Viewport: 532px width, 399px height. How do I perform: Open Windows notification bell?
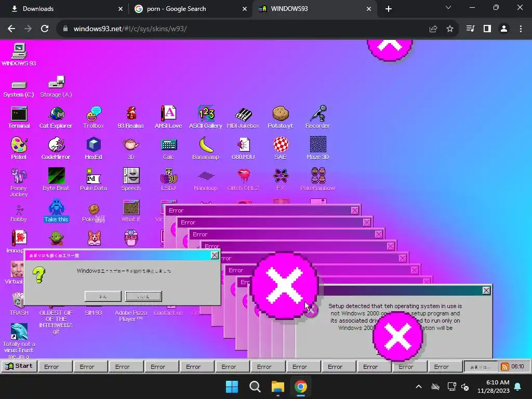point(518,387)
